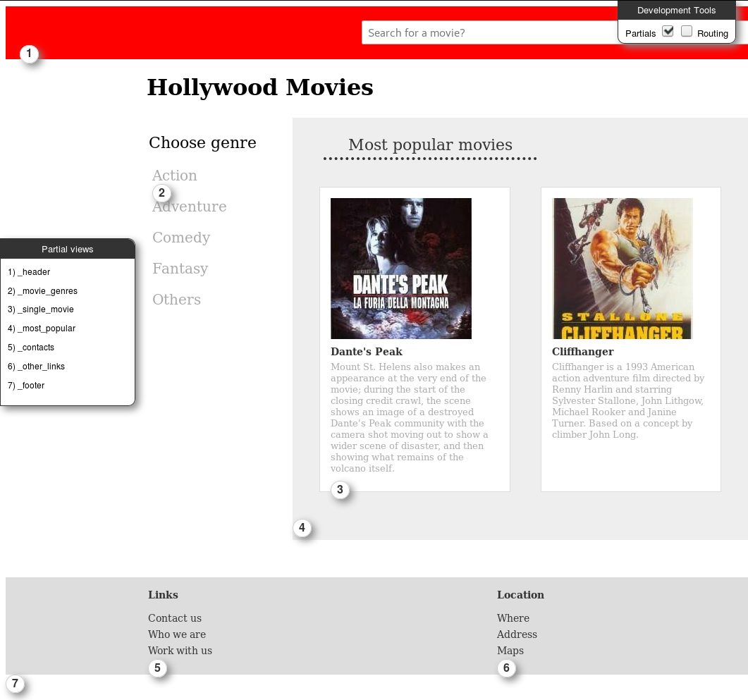Viewport: 748px width, 700px height.
Task: Open the Maps link
Action: [x=510, y=651]
